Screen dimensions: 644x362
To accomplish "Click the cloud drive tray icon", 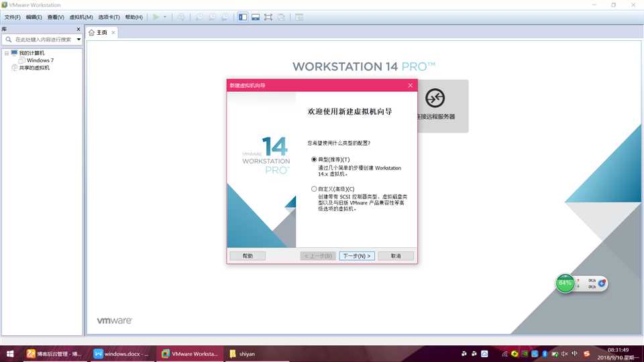I will (484, 354).
